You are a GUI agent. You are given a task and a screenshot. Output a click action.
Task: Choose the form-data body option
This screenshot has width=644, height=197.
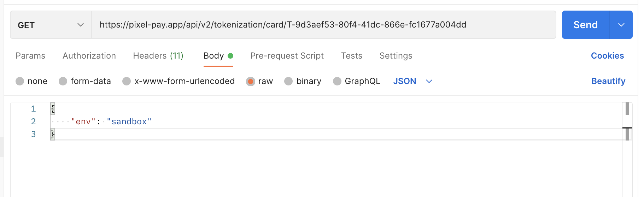click(x=63, y=81)
